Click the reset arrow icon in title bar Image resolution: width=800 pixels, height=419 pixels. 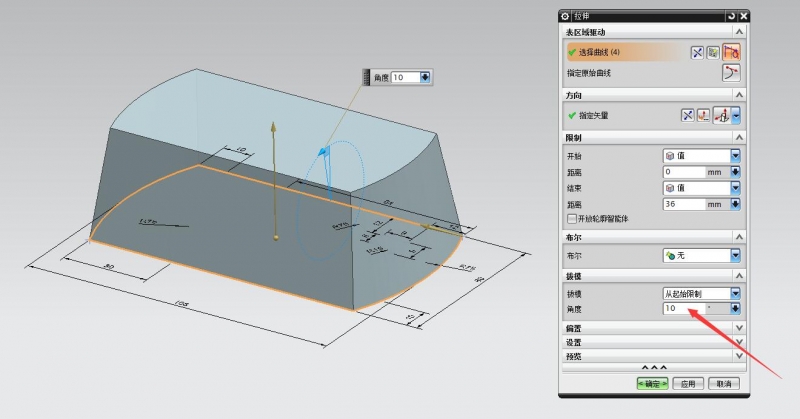point(731,16)
